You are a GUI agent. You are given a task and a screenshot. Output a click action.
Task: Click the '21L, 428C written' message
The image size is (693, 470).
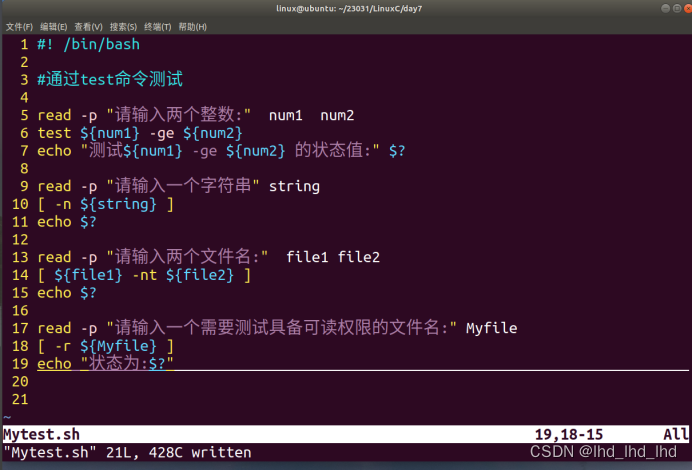179,452
